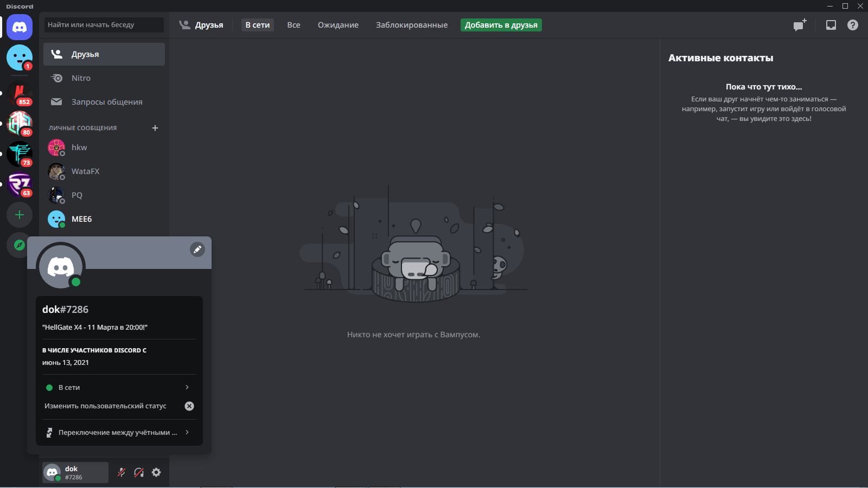Toggle headphones deafen
Image resolution: width=868 pixels, height=488 pixels.
[x=139, y=472]
